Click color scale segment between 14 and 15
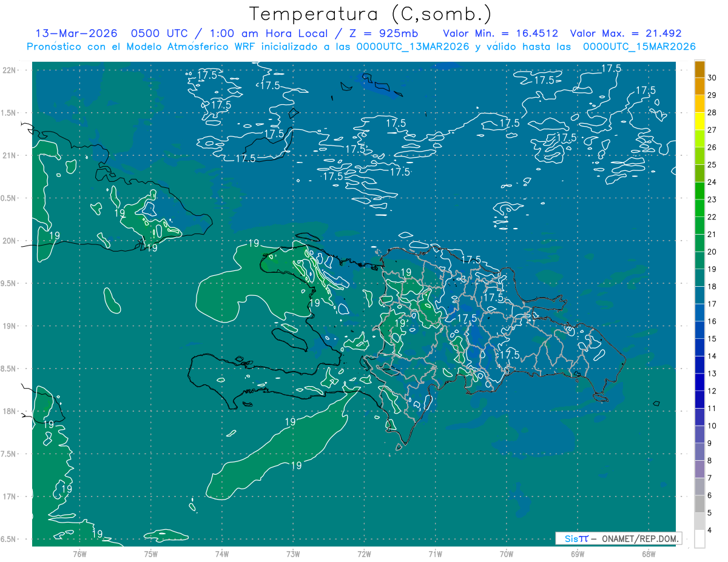The width and height of the screenshot is (728, 562). click(699, 347)
